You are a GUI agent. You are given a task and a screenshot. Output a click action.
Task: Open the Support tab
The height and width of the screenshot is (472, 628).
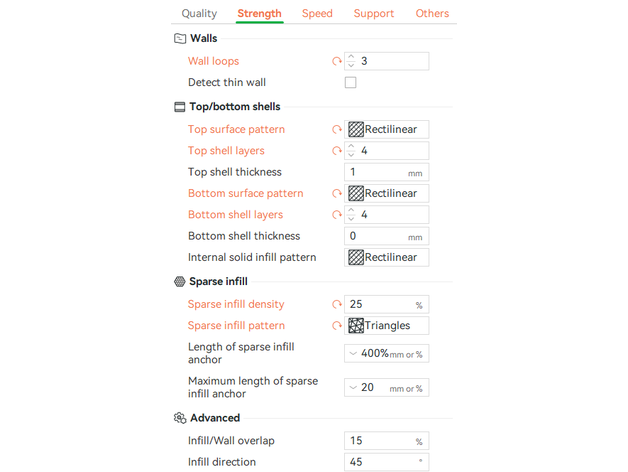(374, 14)
